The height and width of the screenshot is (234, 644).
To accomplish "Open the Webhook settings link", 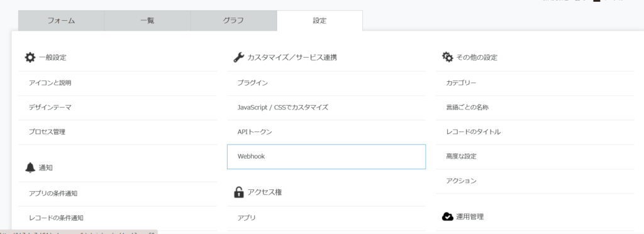I will pos(326,157).
